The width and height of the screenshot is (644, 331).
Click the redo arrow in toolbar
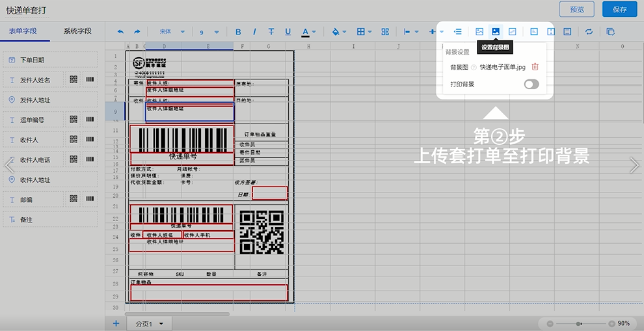pos(137,31)
